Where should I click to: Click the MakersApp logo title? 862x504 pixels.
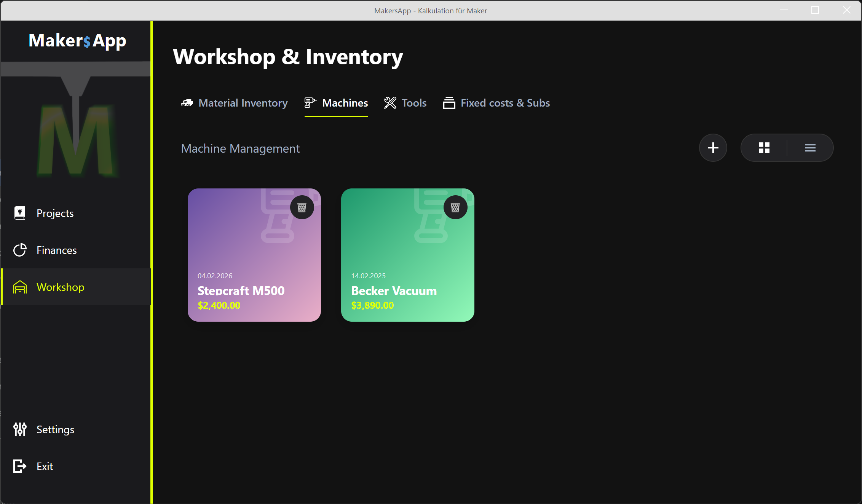pyautogui.click(x=77, y=41)
